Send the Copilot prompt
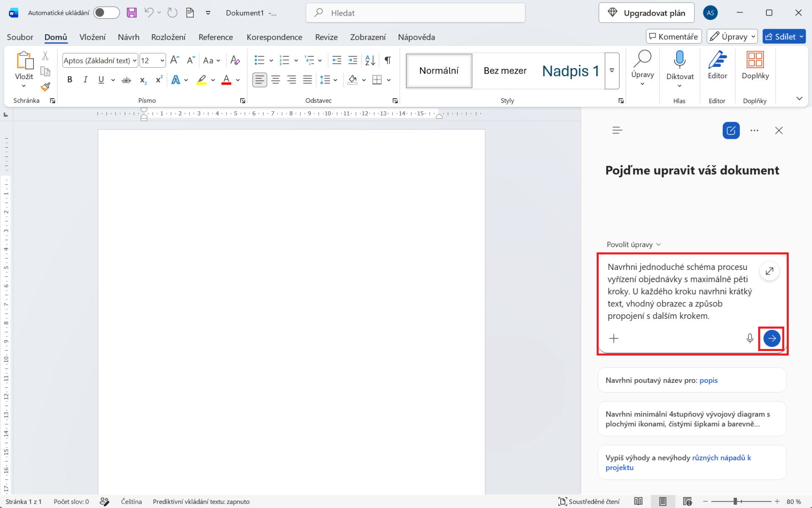This screenshot has height=508, width=812. [772, 338]
